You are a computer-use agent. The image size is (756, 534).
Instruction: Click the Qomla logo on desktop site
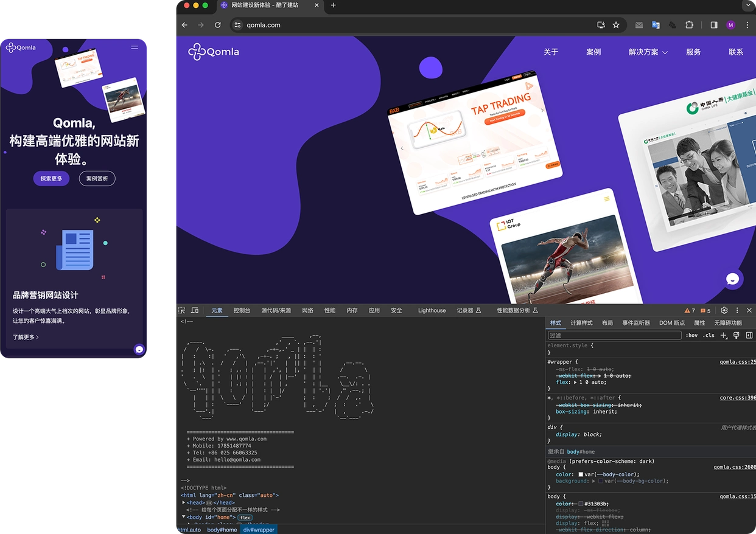point(214,52)
